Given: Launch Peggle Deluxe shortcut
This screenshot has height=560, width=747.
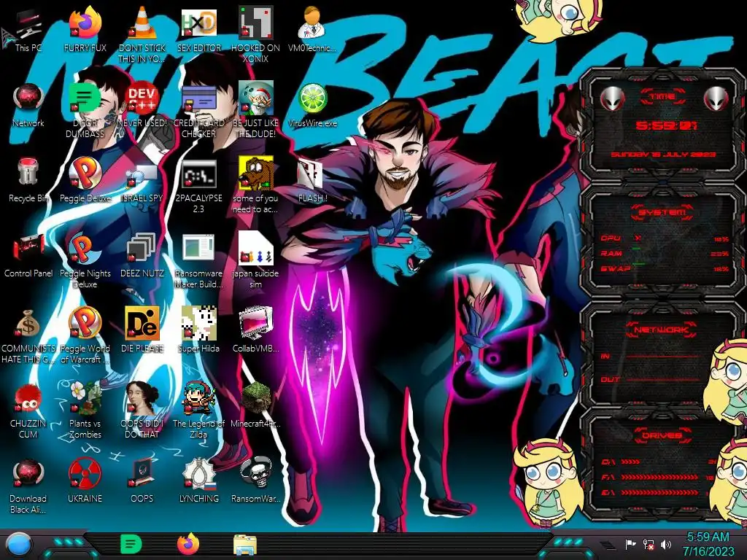Looking at the screenshot, I should coord(85,180).
